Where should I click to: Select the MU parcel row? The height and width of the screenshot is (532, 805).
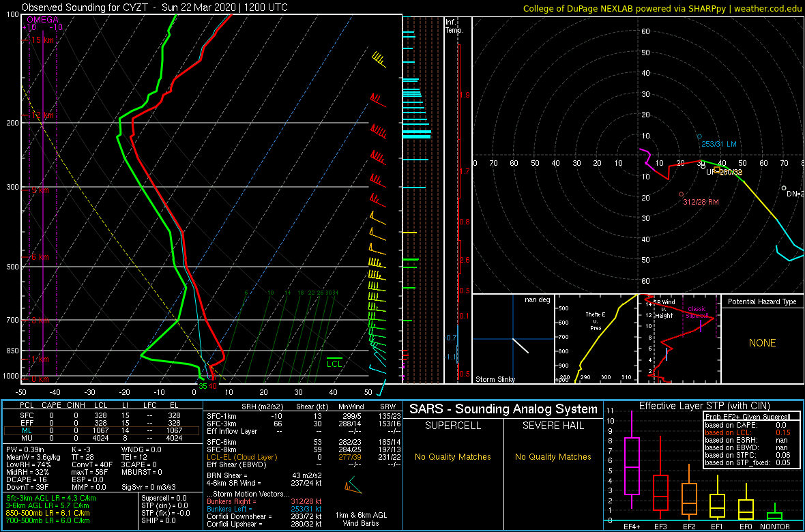[x=101, y=439]
